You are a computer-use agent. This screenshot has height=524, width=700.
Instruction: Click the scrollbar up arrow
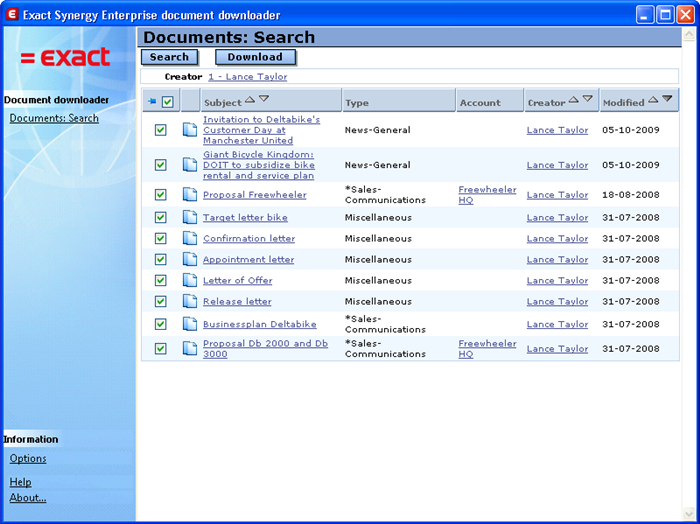[x=688, y=35]
